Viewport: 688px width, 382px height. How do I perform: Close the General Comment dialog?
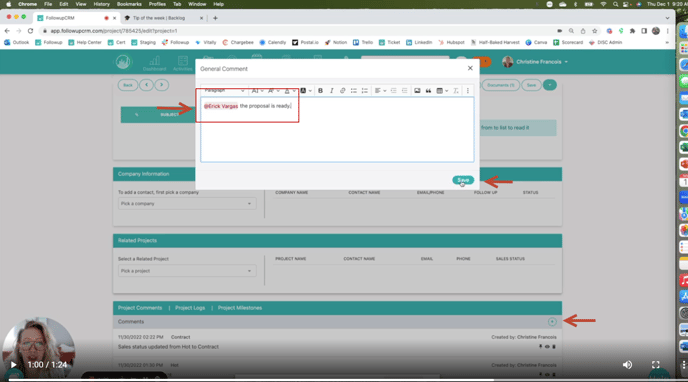tap(470, 68)
